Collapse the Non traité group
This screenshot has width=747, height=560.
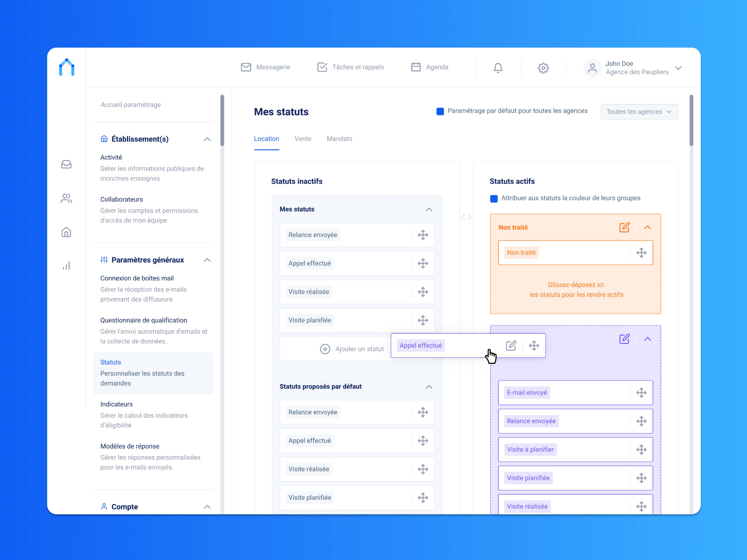coord(647,227)
